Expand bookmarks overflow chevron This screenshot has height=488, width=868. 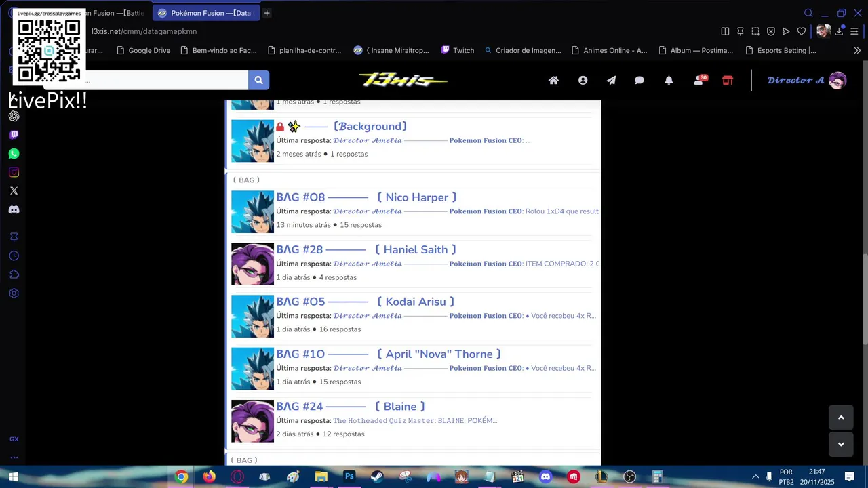click(x=857, y=50)
